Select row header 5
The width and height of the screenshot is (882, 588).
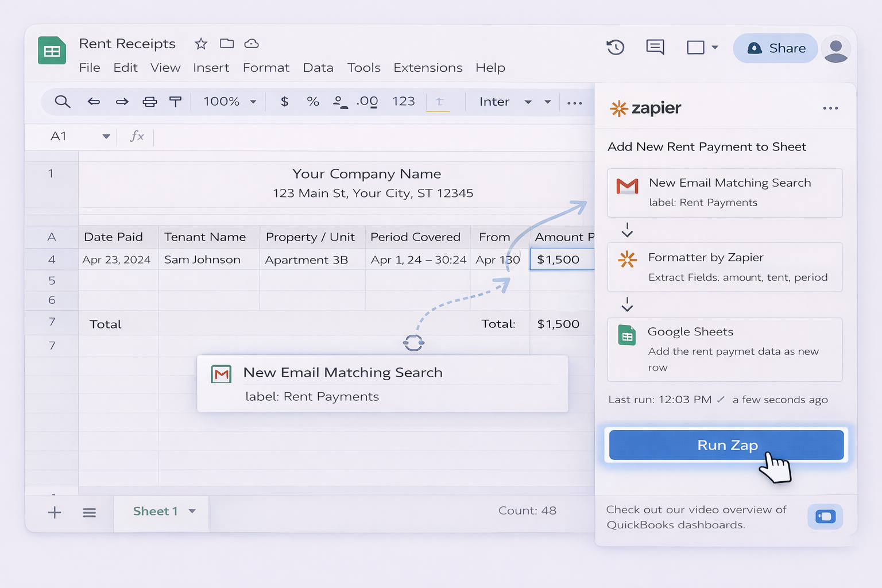pos(52,280)
